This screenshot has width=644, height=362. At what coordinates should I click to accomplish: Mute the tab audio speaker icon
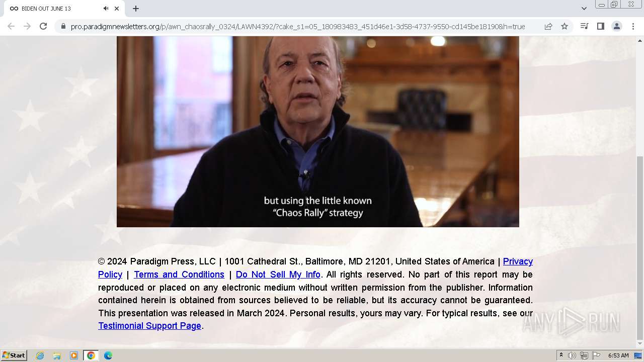click(106, 9)
